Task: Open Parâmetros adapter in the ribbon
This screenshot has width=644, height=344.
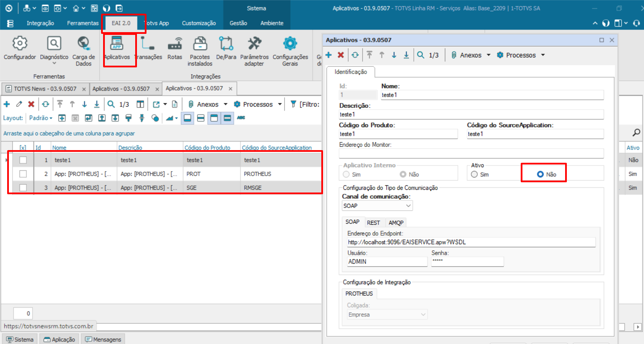Action: 254,51
